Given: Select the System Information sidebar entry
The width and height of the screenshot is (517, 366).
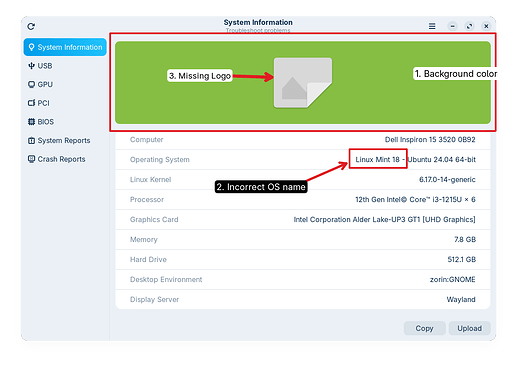Looking at the screenshot, I should pos(65,47).
